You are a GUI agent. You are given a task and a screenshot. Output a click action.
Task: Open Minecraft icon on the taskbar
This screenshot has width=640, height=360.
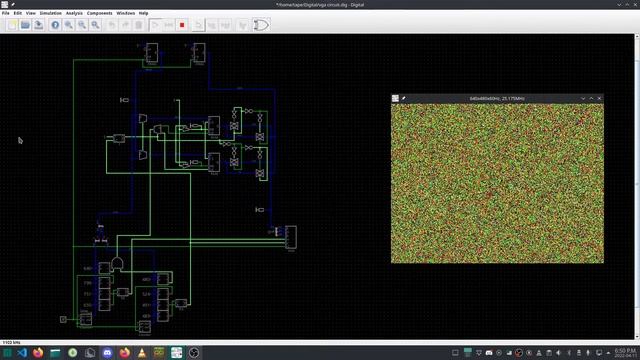click(159, 353)
